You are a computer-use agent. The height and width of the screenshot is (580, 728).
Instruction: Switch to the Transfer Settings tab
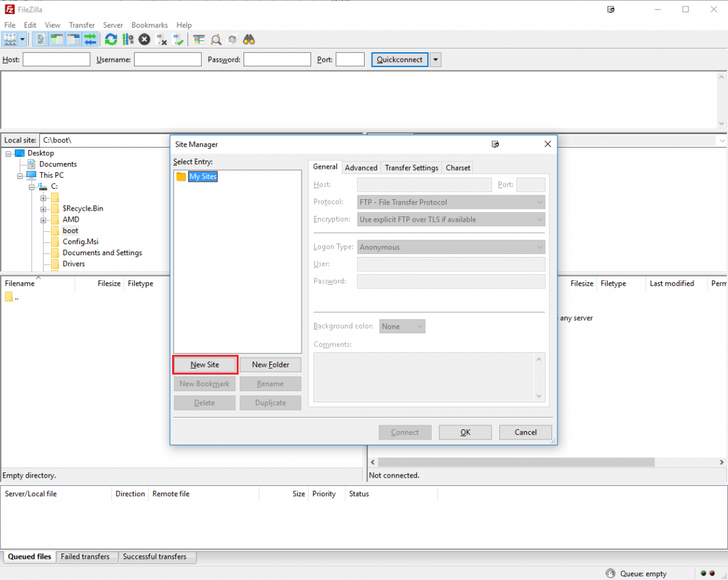(411, 168)
